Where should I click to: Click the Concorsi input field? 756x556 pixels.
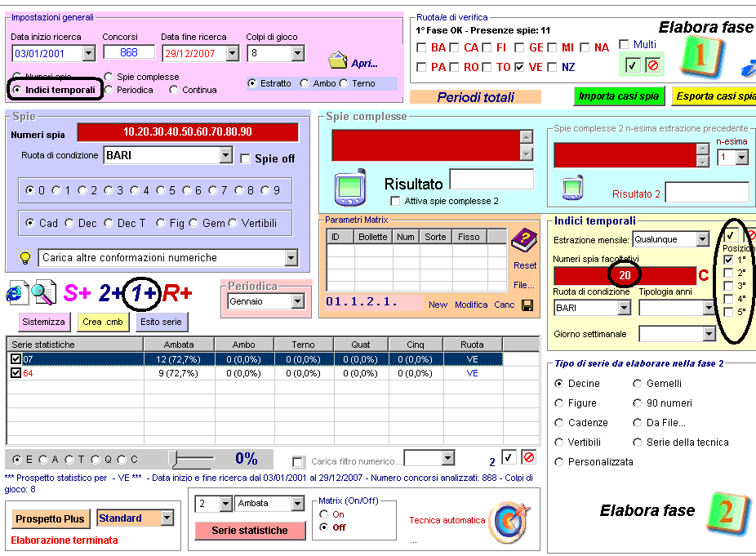coord(129,52)
